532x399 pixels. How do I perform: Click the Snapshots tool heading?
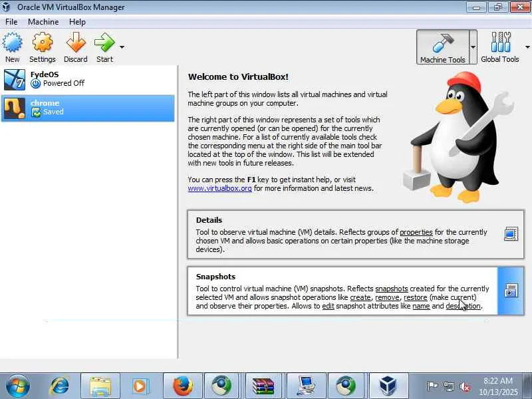pyautogui.click(x=215, y=277)
